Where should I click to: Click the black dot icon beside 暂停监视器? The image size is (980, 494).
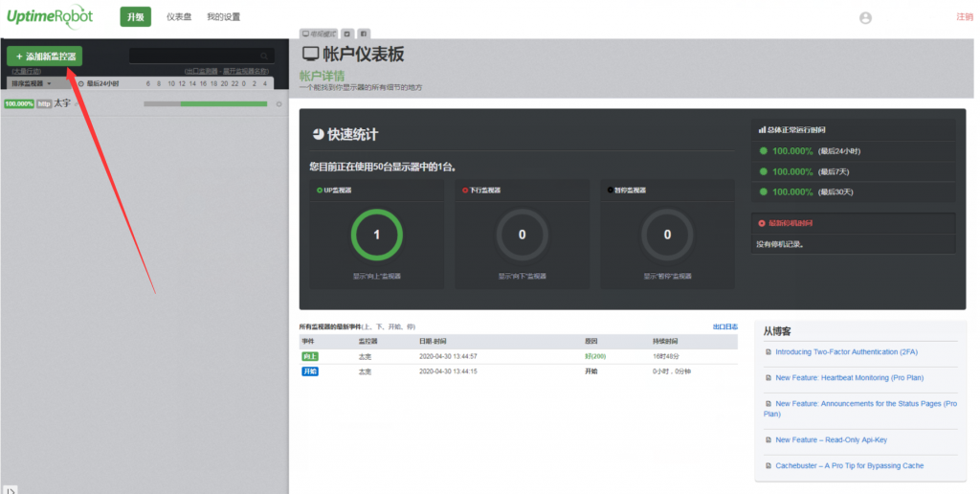611,191
